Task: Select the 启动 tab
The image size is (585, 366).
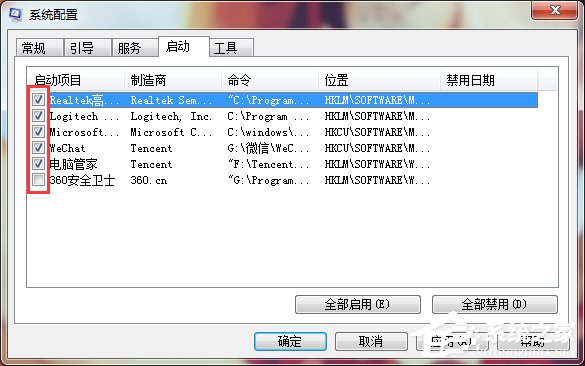Action: pyautogui.click(x=184, y=47)
